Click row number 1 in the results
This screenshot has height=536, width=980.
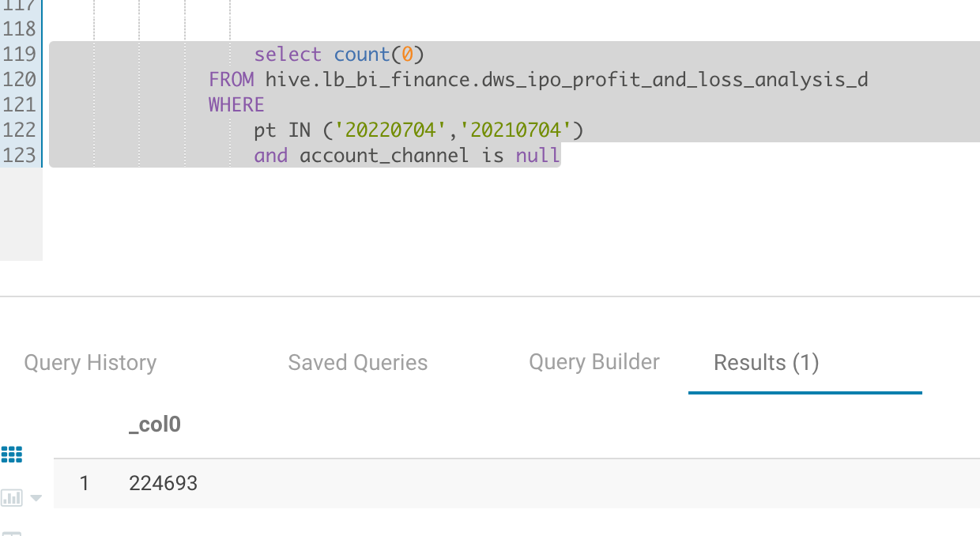coord(84,483)
